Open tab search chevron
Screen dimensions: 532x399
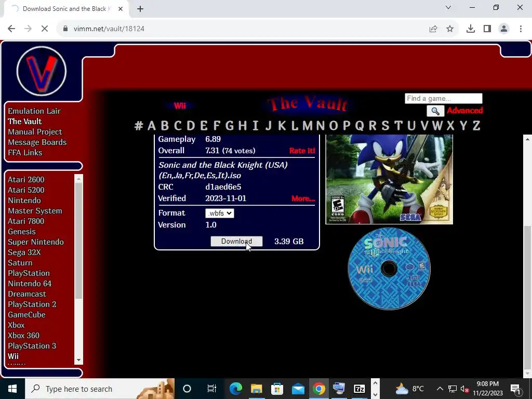(448, 7)
